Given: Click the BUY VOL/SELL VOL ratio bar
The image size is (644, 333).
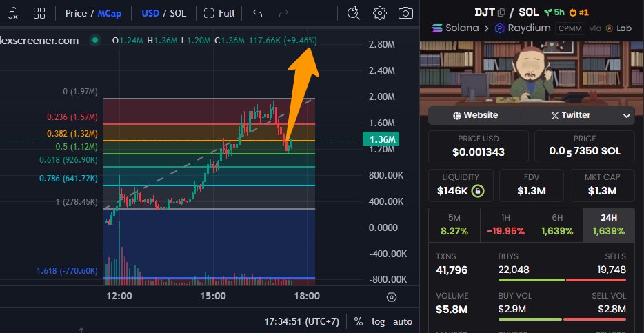Looking at the screenshot, I should (x=562, y=319).
